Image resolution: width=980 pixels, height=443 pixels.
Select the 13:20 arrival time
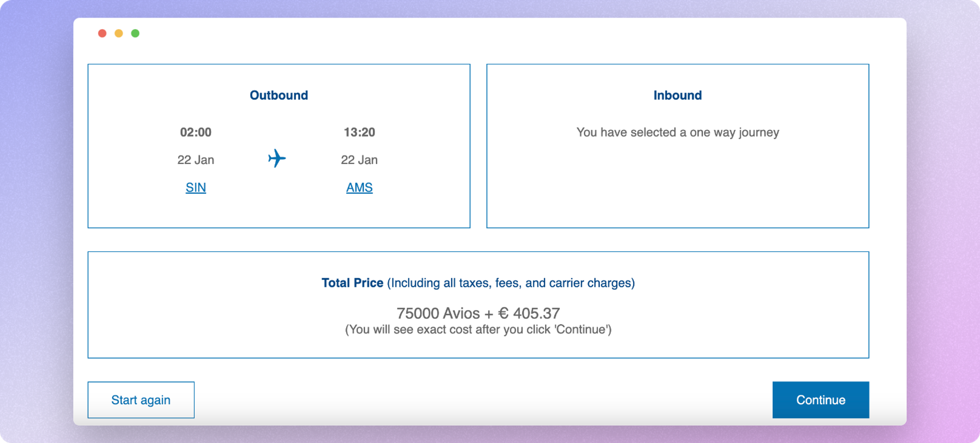(x=359, y=132)
